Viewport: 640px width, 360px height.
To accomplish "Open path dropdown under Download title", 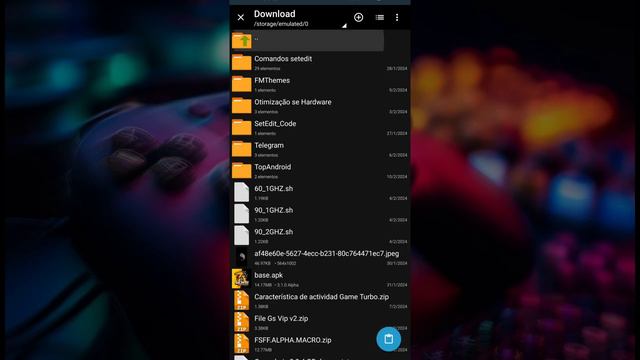I will [x=344, y=26].
